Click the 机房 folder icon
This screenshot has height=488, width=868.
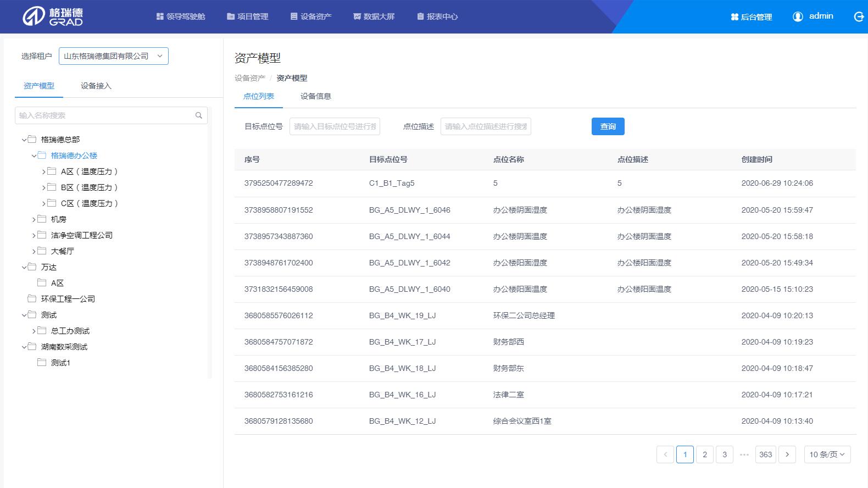[x=42, y=219]
